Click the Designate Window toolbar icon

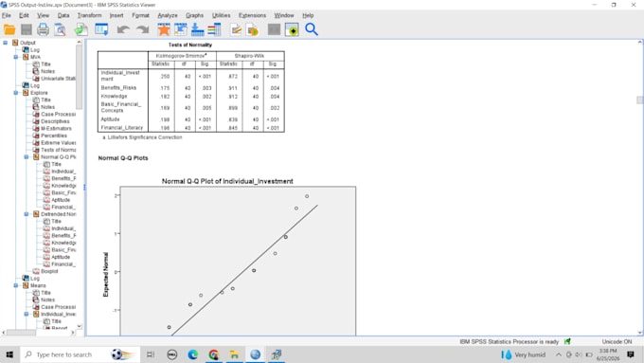[x=292, y=29]
